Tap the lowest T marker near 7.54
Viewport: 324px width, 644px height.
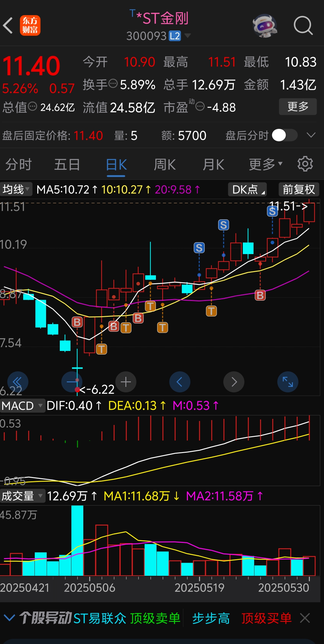click(102, 349)
